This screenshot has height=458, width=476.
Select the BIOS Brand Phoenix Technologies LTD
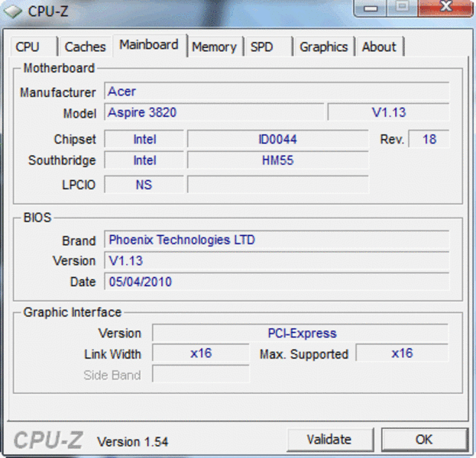click(277, 240)
